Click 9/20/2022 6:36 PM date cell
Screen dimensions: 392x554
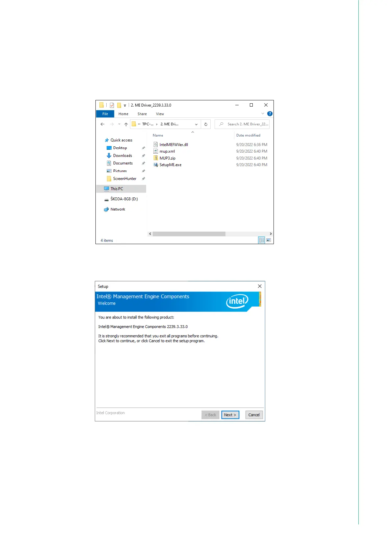tap(251, 145)
